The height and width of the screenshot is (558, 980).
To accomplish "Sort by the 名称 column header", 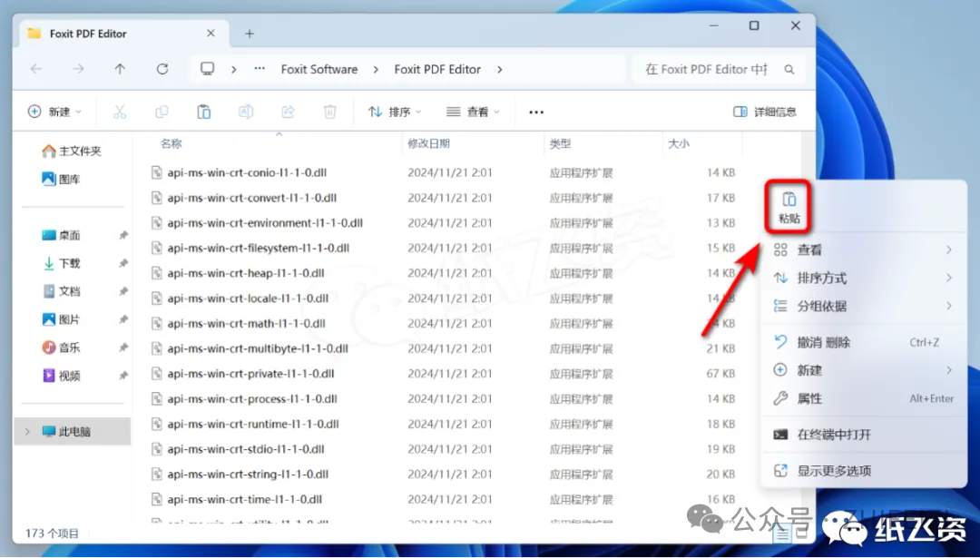I will (x=171, y=143).
